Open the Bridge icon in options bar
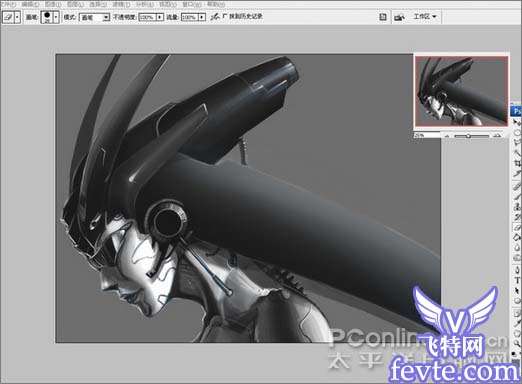The height and width of the screenshot is (384, 522). click(399, 17)
